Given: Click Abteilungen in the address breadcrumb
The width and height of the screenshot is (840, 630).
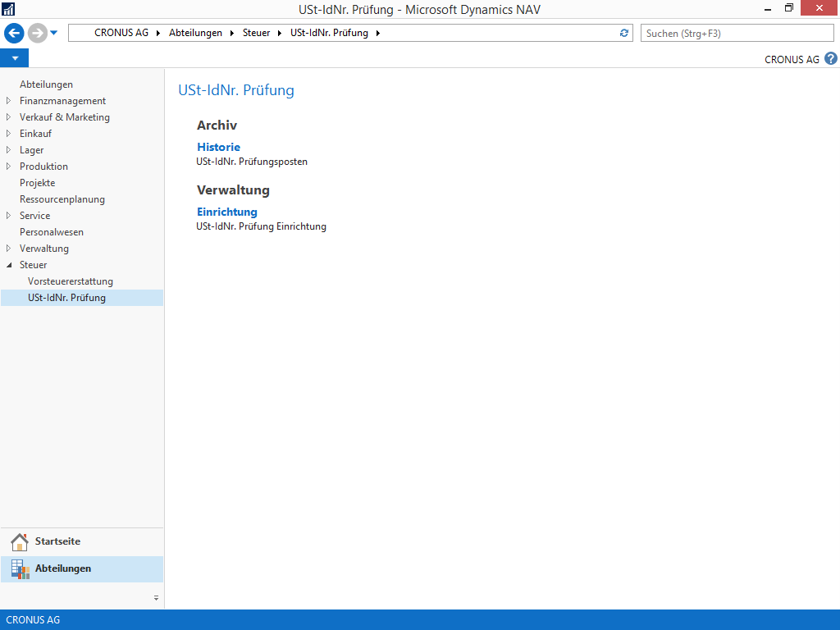Looking at the screenshot, I should click(x=195, y=33).
